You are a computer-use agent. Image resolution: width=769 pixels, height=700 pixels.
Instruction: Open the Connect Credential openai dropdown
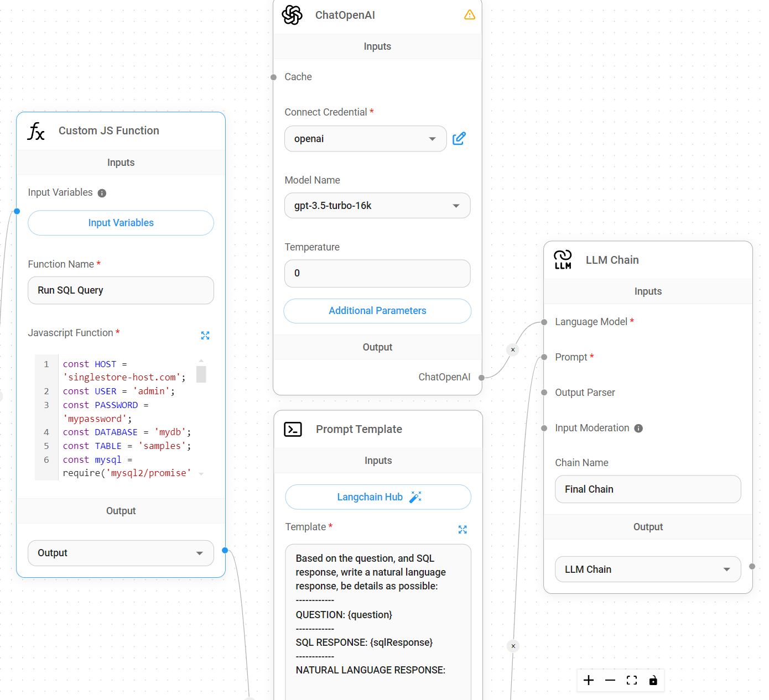pyautogui.click(x=365, y=139)
